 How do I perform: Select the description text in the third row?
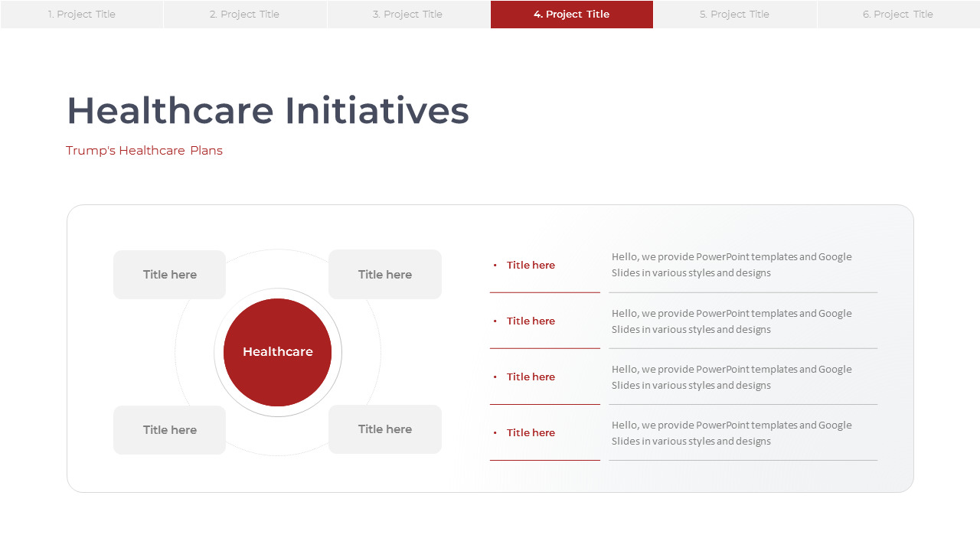pos(731,377)
